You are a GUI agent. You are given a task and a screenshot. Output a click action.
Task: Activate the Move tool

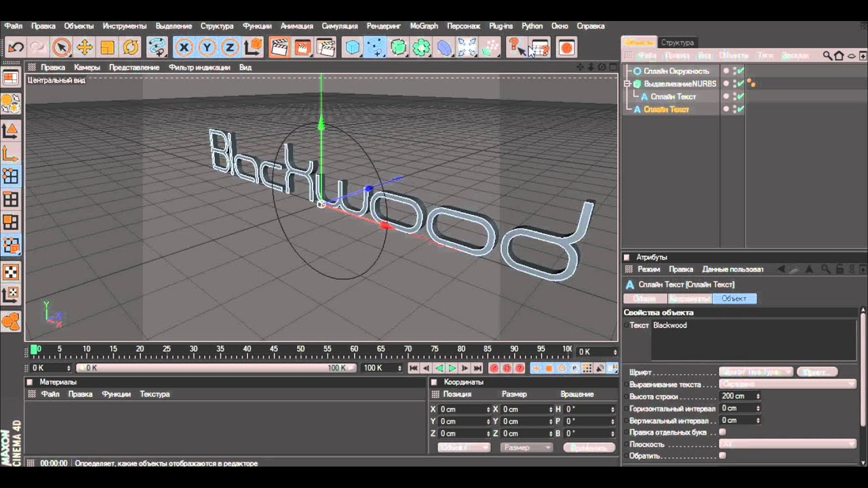(84, 47)
